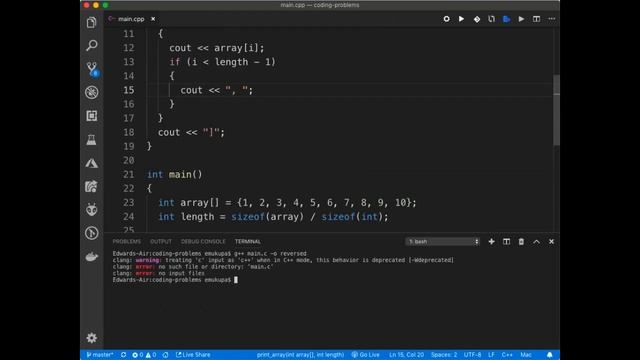
Task: Click Ln 15, Col 20 position indicator
Action: point(406,355)
